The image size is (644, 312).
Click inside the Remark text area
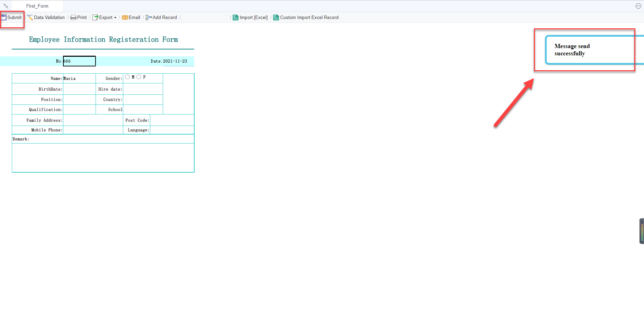(x=103, y=158)
